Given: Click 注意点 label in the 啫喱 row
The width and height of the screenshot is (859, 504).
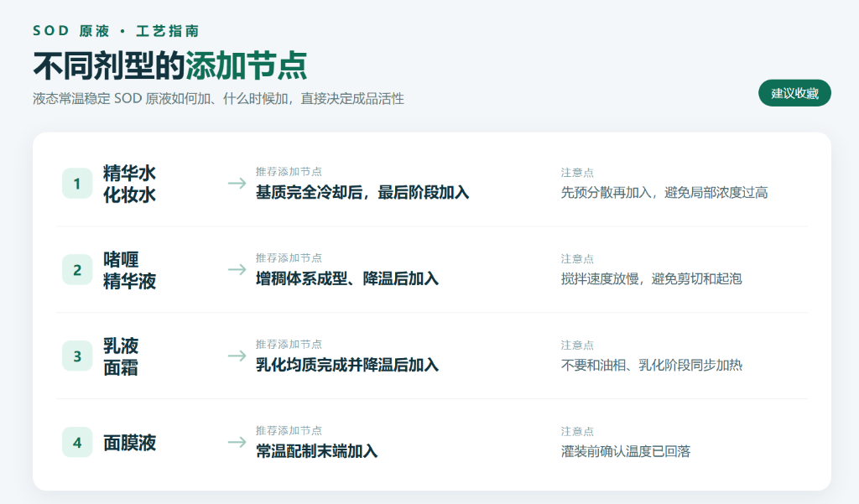Looking at the screenshot, I should click(577, 258).
